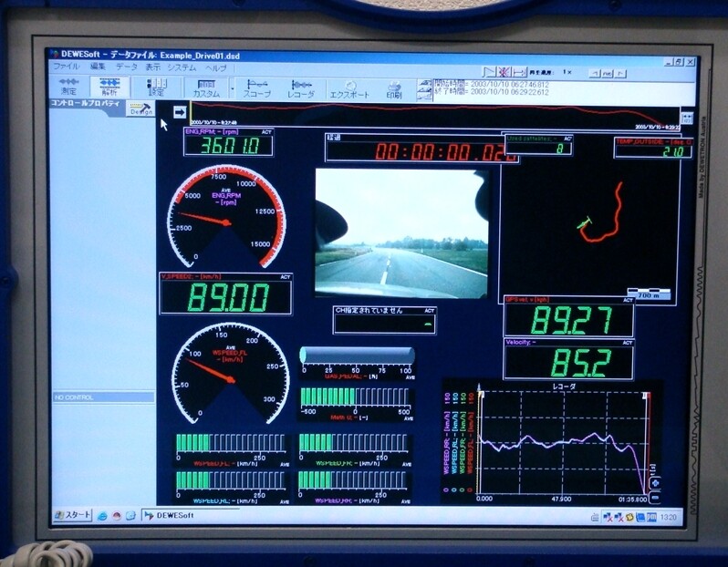
Task: Select the Velocity digital meter 85.2
Action: pos(568,359)
